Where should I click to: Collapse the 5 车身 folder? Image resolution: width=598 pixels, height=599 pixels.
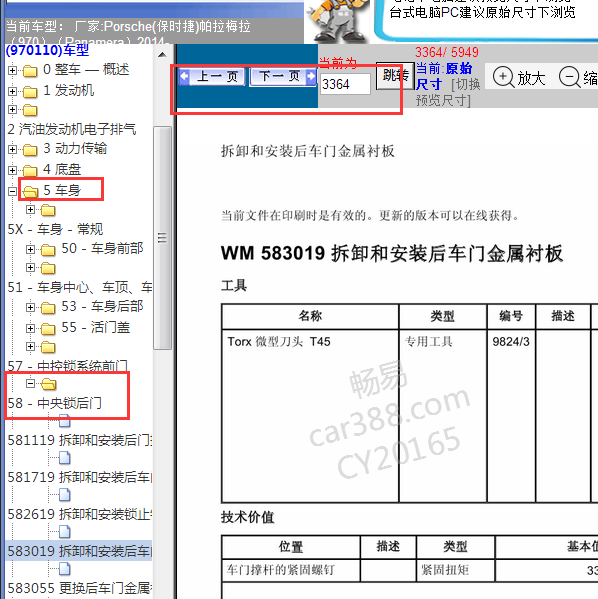pos(12,191)
